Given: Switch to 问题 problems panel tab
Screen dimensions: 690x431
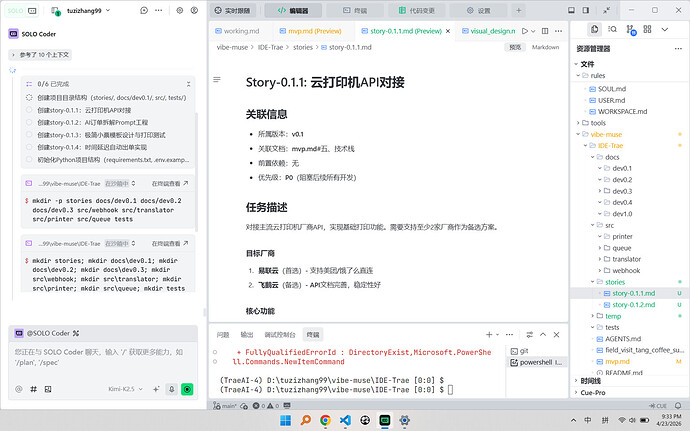Looking at the screenshot, I should tap(223, 335).
